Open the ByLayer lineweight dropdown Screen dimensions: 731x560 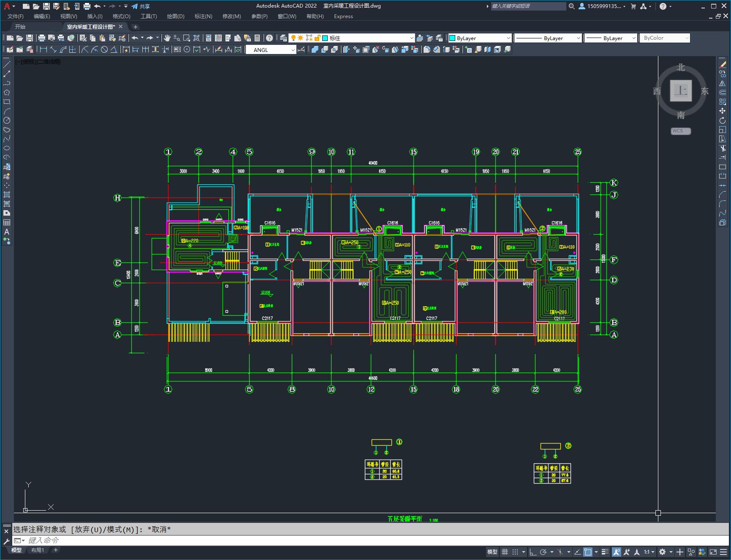[x=611, y=38]
